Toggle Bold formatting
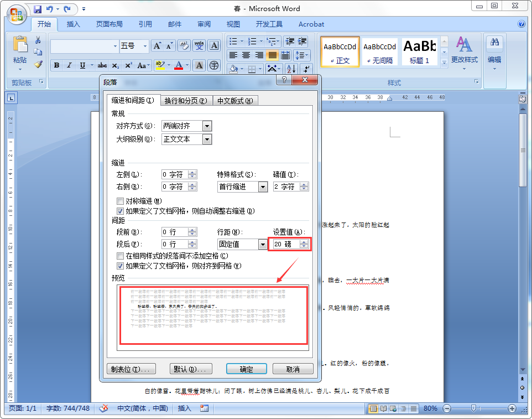This screenshot has width=532, height=419. click(56, 65)
